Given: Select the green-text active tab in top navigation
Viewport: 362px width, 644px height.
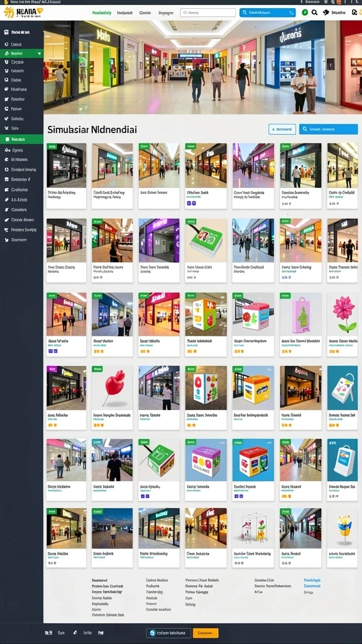Looking at the screenshot, I should 102,13.
